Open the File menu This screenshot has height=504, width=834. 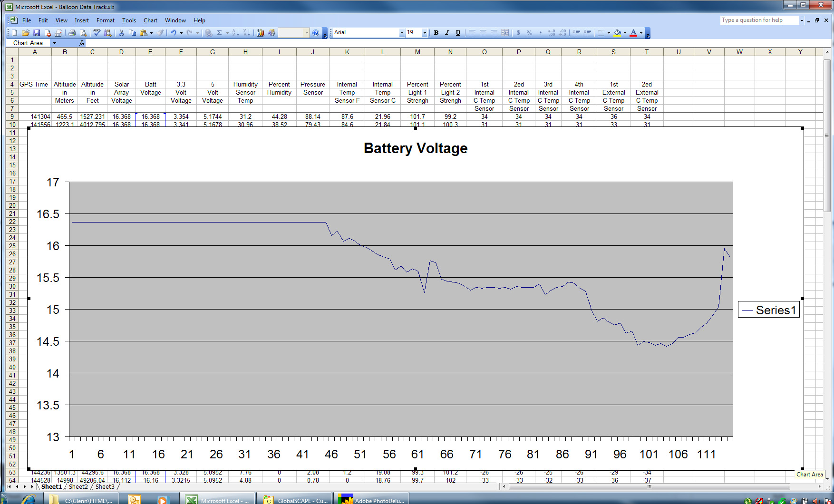[x=27, y=20]
